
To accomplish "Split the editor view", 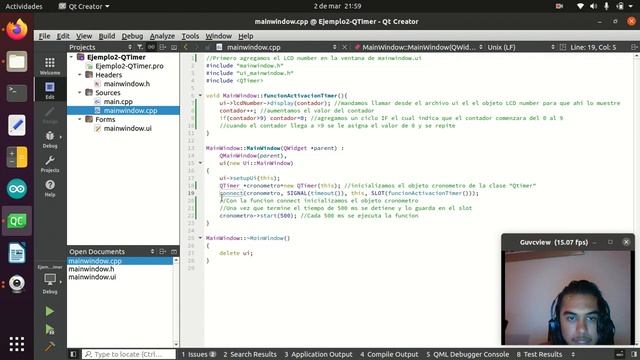I will (x=634, y=47).
